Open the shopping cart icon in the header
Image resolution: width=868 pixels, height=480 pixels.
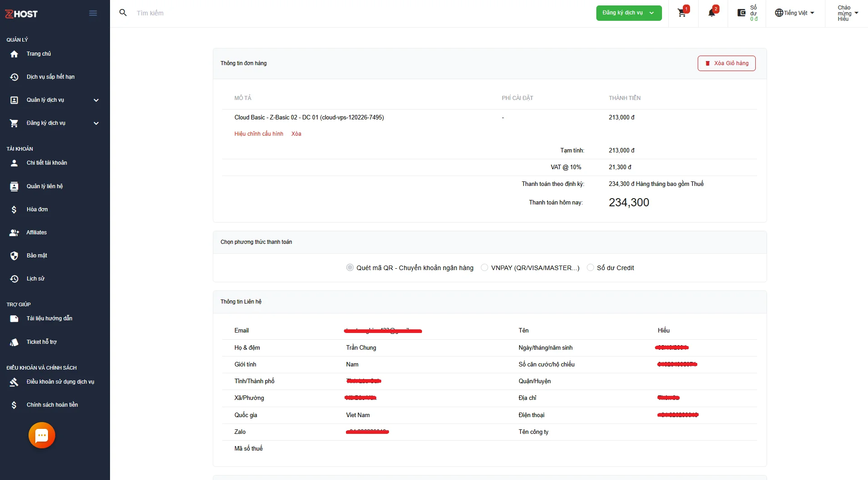pos(682,13)
